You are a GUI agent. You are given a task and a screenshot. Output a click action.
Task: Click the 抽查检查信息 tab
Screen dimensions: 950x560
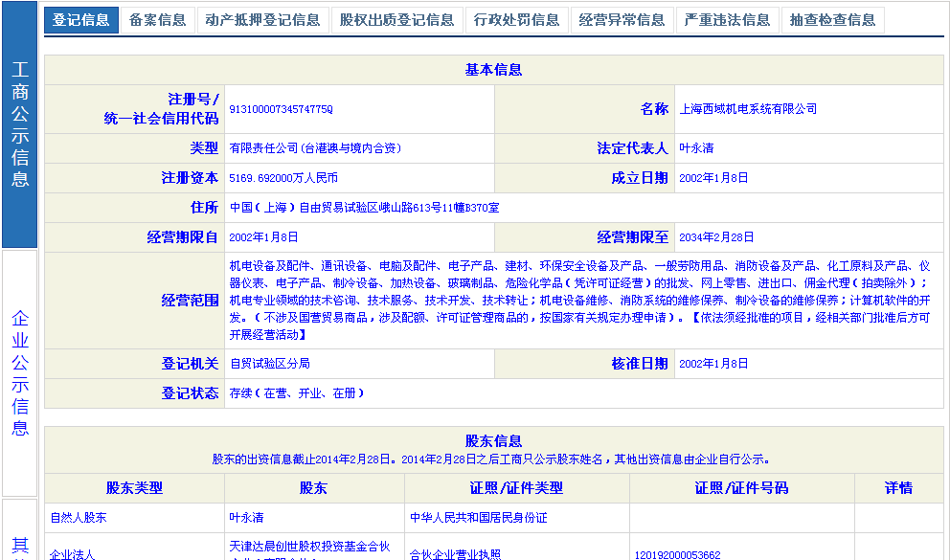(x=832, y=20)
